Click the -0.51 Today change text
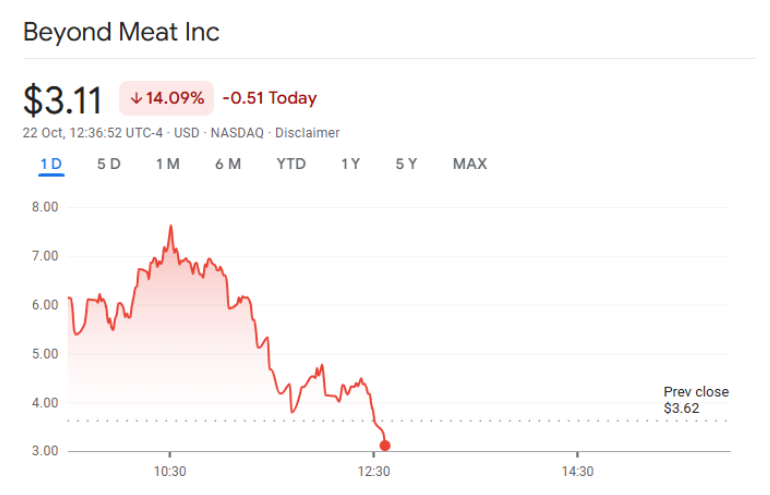This screenshot has width=770, height=495. pos(269,98)
